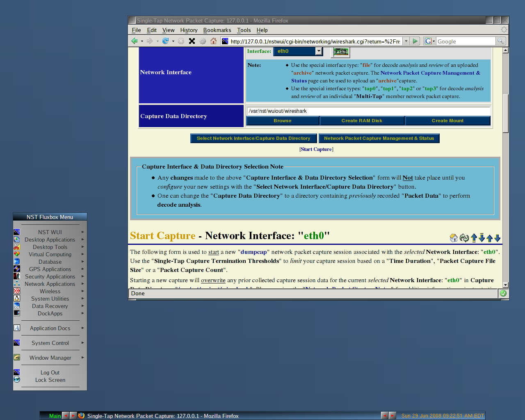Reload the page with the blue refresh icon

(165, 41)
